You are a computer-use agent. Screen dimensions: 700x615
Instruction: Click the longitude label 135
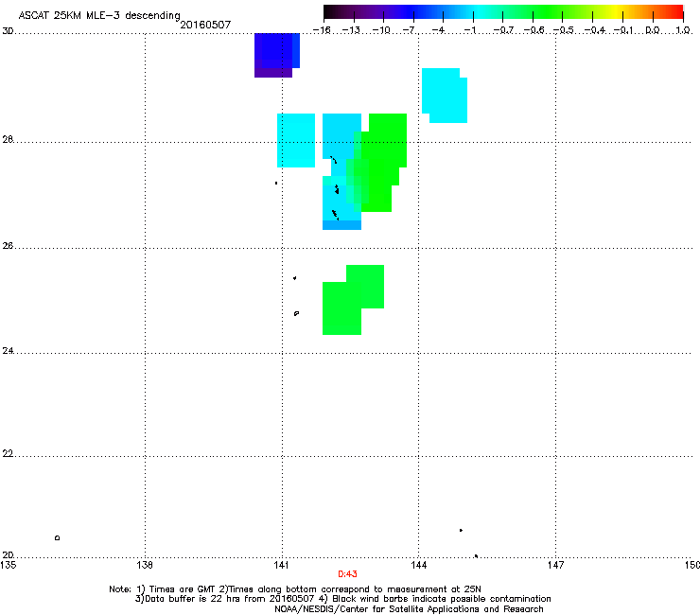point(8,565)
